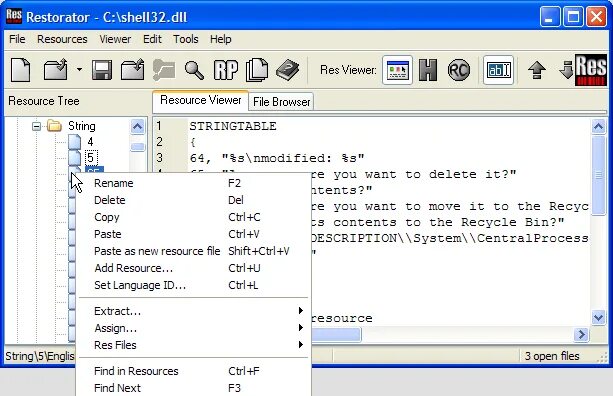Choose Find Next from context menu
This screenshot has height=396, width=613.
pos(194,388)
